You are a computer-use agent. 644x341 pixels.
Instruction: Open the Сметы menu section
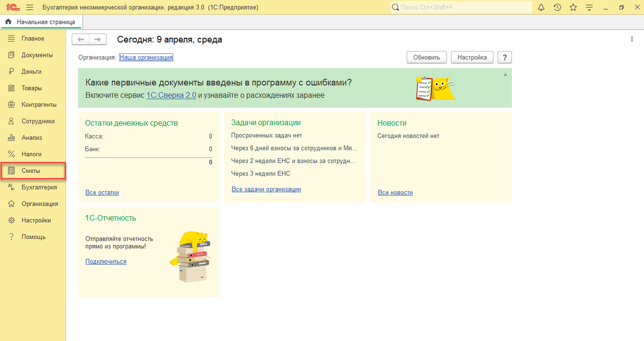[x=33, y=171]
